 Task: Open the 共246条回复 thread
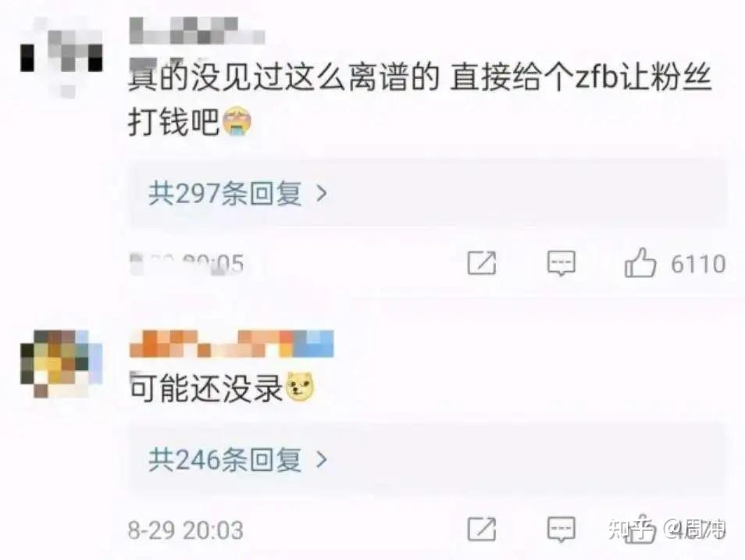tap(428, 459)
